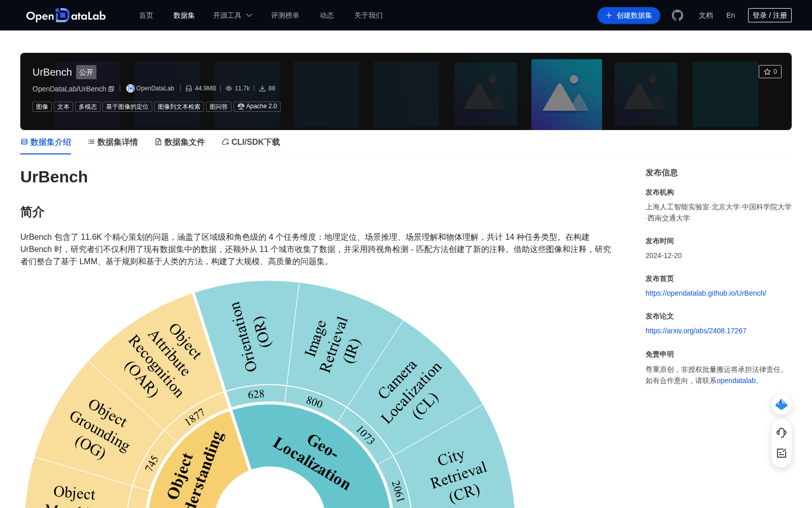
Task: Click the 11.7k views eye icon
Action: (x=229, y=88)
